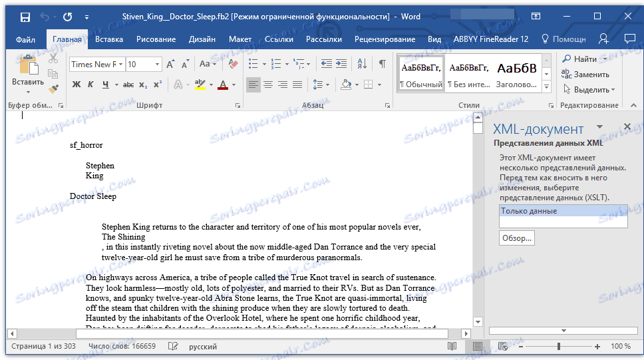Open the Файл menu
644x360 pixels.
coord(25,39)
